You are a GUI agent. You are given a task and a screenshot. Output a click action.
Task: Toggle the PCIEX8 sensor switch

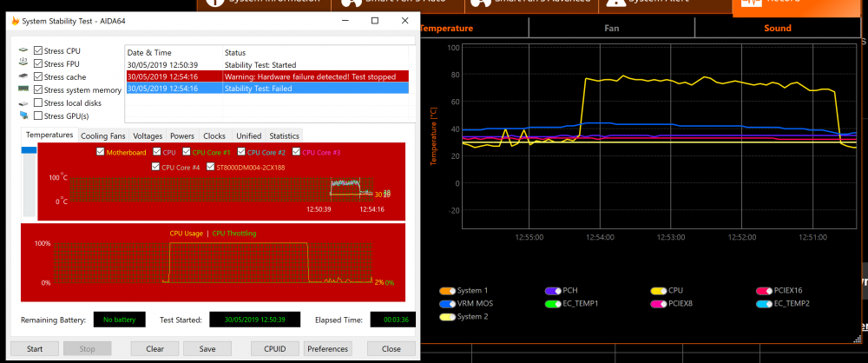(659, 304)
